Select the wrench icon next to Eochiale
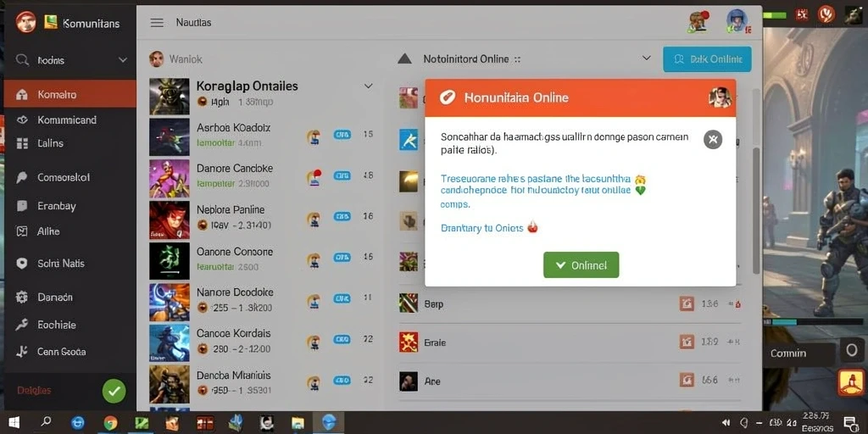 pyautogui.click(x=21, y=325)
